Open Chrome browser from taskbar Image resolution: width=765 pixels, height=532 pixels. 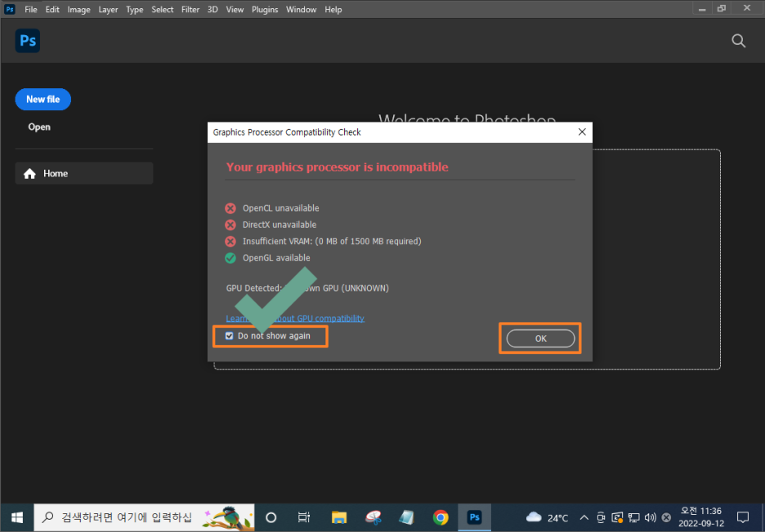click(441, 517)
